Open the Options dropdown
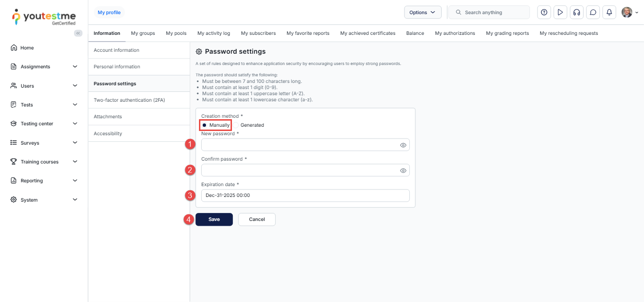The image size is (644, 302). coord(422,12)
